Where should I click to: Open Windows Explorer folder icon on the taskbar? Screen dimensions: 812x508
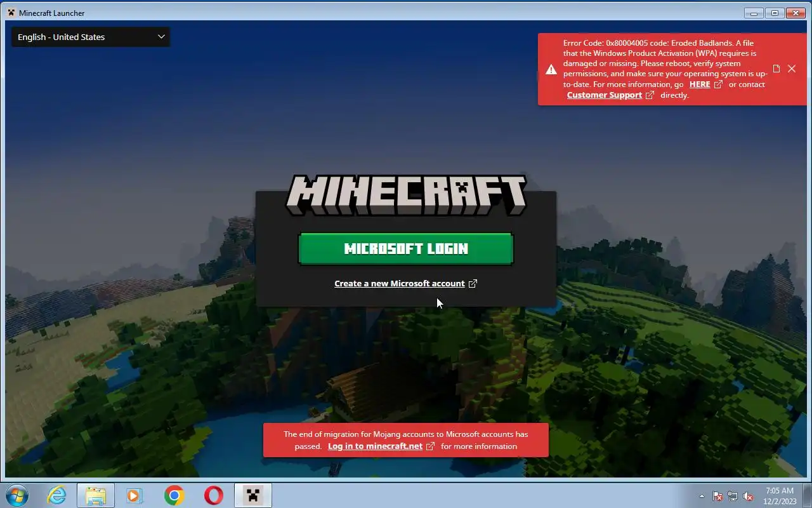click(96, 495)
